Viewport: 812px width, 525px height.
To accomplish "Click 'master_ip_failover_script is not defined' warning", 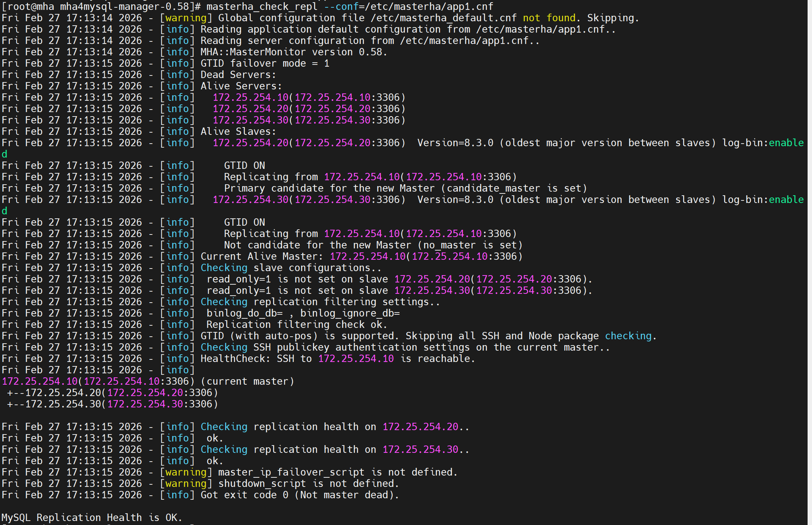I will [x=338, y=472].
